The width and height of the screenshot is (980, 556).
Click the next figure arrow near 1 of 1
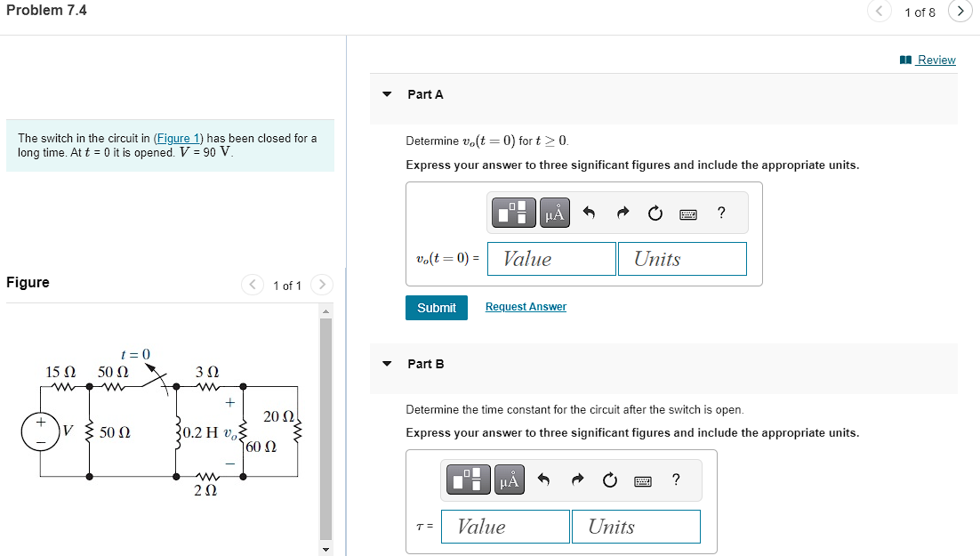pos(321,285)
